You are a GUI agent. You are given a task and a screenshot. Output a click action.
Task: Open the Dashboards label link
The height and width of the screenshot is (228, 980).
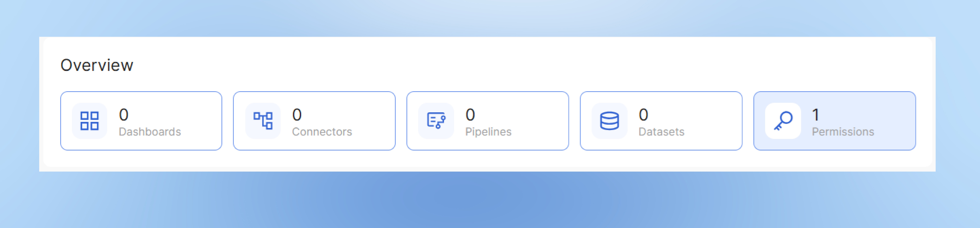[x=150, y=132]
